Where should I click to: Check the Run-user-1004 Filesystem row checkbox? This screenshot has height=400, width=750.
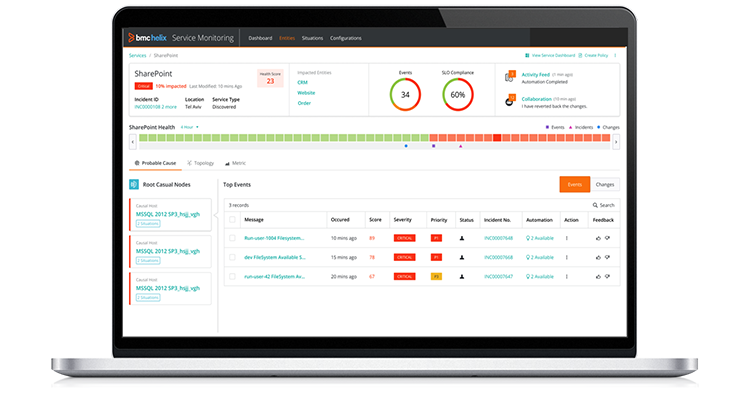(232, 238)
